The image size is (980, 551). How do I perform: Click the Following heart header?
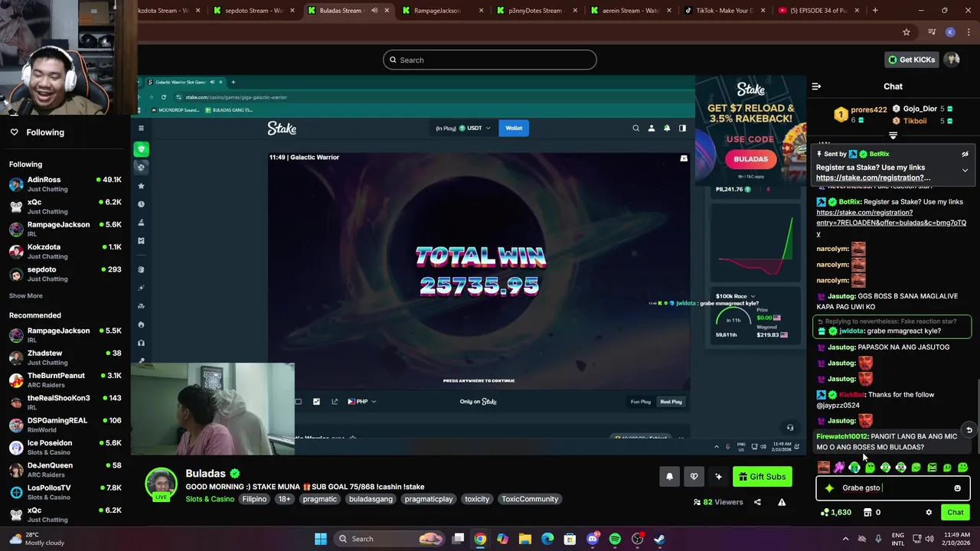pyautogui.click(x=37, y=132)
